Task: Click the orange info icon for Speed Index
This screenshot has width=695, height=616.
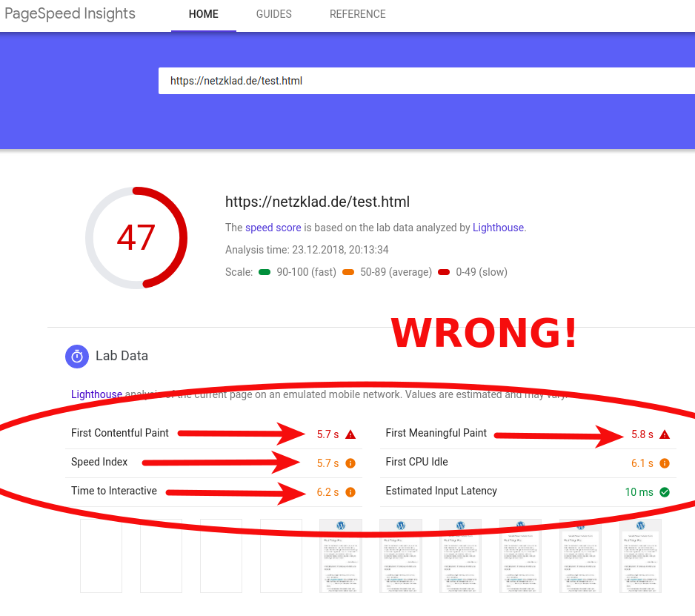Action: tap(350, 463)
